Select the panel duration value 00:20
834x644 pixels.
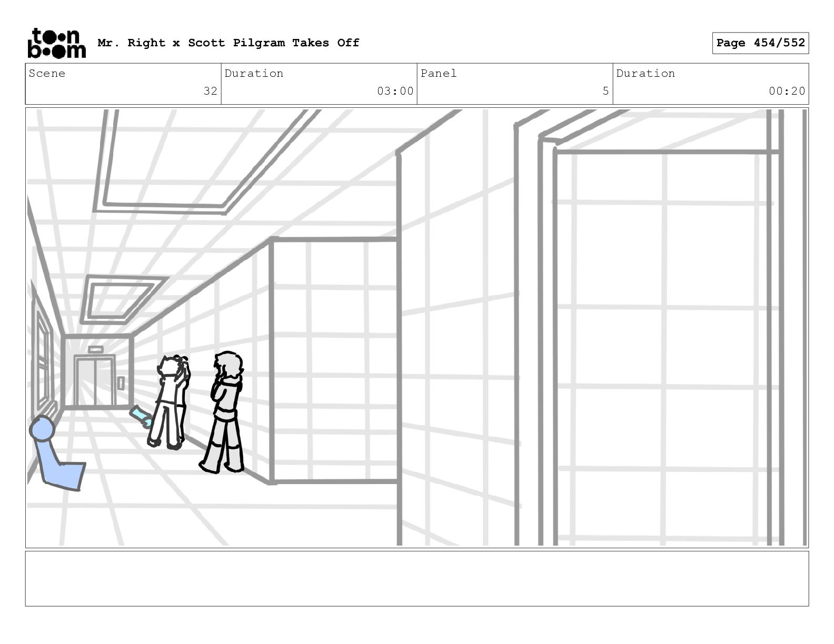pyautogui.click(x=787, y=91)
